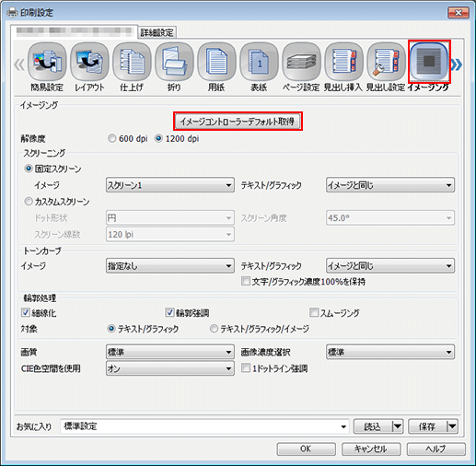
Task: Click the 読込 button
Action: pyautogui.click(x=373, y=426)
